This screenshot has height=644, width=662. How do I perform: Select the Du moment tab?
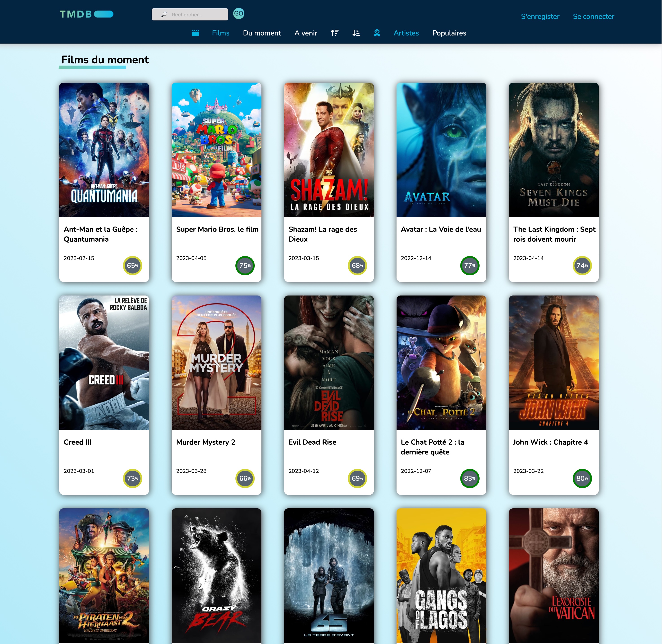click(262, 33)
